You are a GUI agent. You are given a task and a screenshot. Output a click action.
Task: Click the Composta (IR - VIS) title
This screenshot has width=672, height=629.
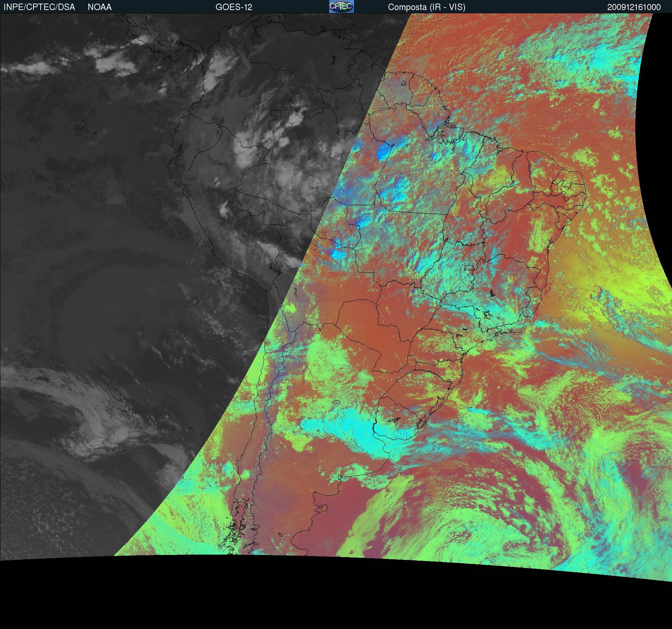(x=427, y=7)
